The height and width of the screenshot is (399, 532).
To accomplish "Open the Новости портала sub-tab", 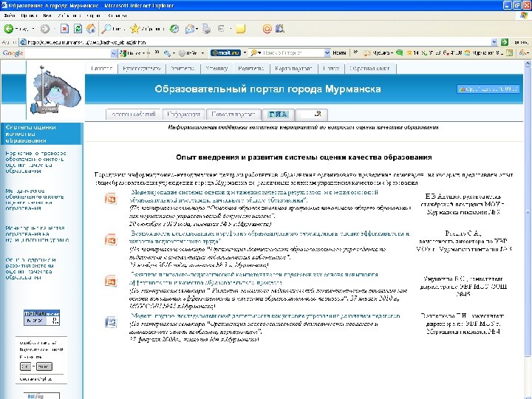I will point(233,115).
